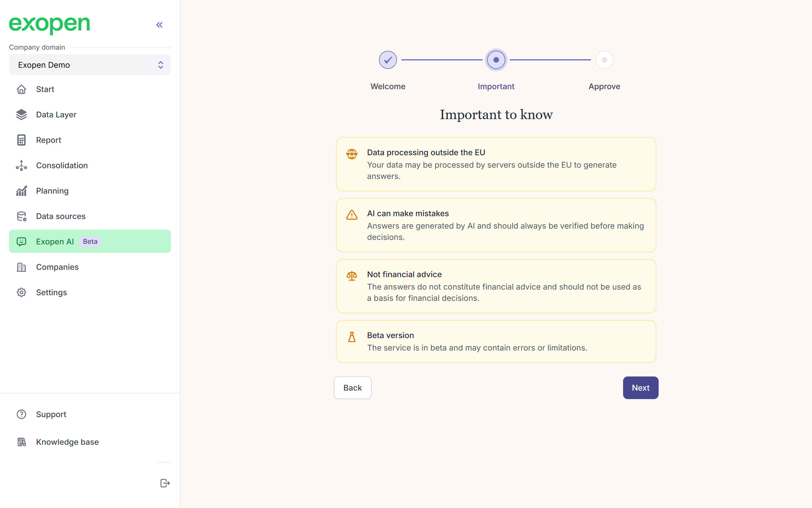Open the Data Layer menu item
The width and height of the screenshot is (812, 508).
(90, 115)
